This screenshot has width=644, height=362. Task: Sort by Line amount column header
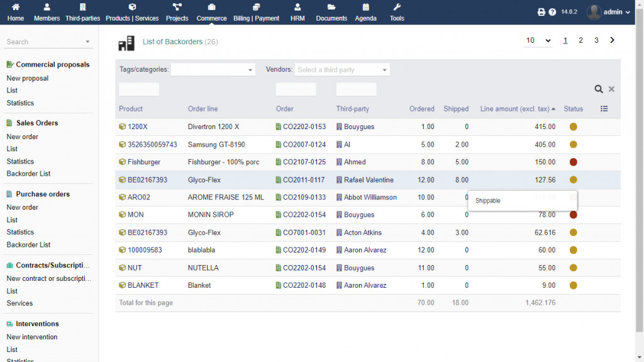click(x=515, y=109)
